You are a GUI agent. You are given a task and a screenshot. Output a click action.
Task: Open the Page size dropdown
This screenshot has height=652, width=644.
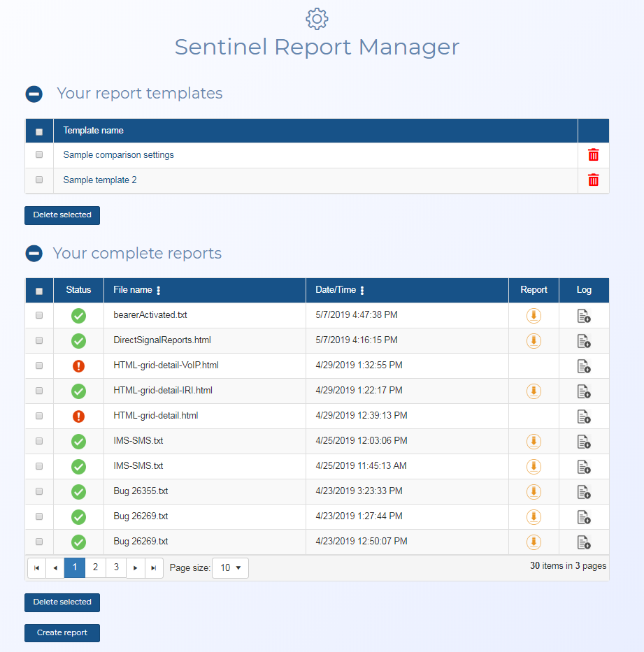pos(230,568)
